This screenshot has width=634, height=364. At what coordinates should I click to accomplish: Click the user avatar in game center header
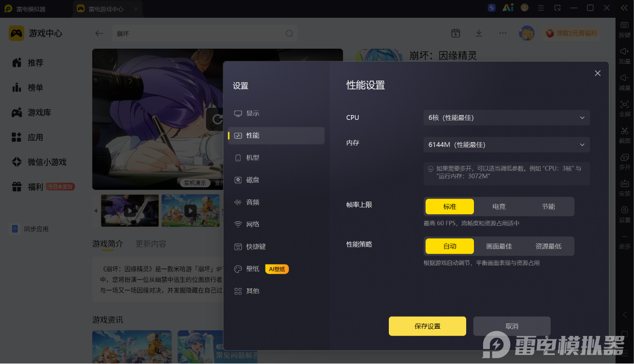[x=527, y=33]
